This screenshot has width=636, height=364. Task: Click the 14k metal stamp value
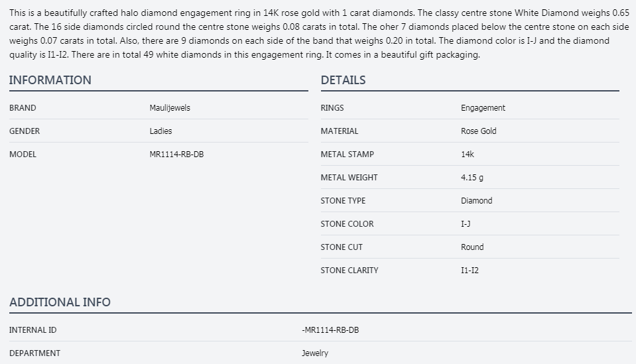(x=468, y=154)
